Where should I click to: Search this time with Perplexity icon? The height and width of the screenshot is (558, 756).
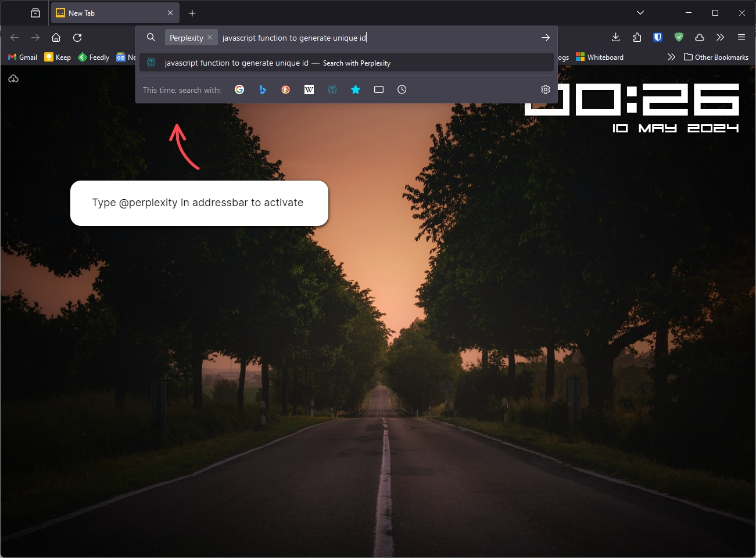click(332, 89)
